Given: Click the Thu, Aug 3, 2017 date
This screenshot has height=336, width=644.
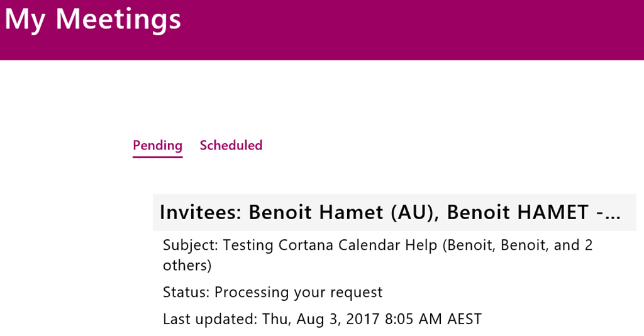Looking at the screenshot, I should point(321,319).
